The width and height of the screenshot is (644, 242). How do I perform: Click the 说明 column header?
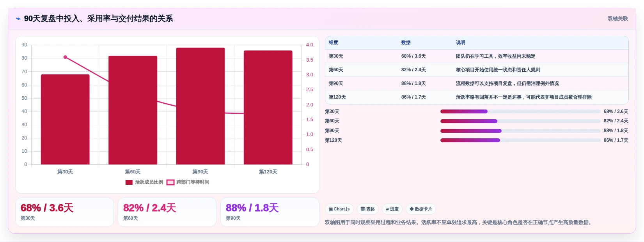coord(461,43)
